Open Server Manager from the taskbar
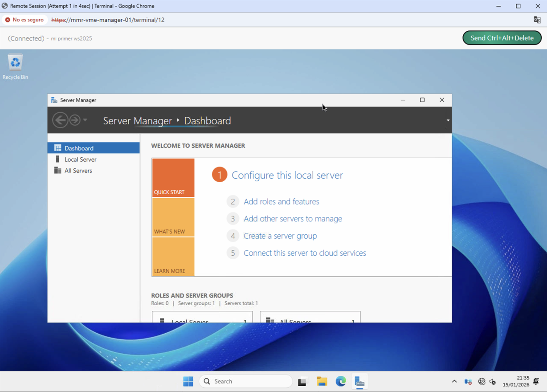The image size is (547, 392). click(x=359, y=381)
